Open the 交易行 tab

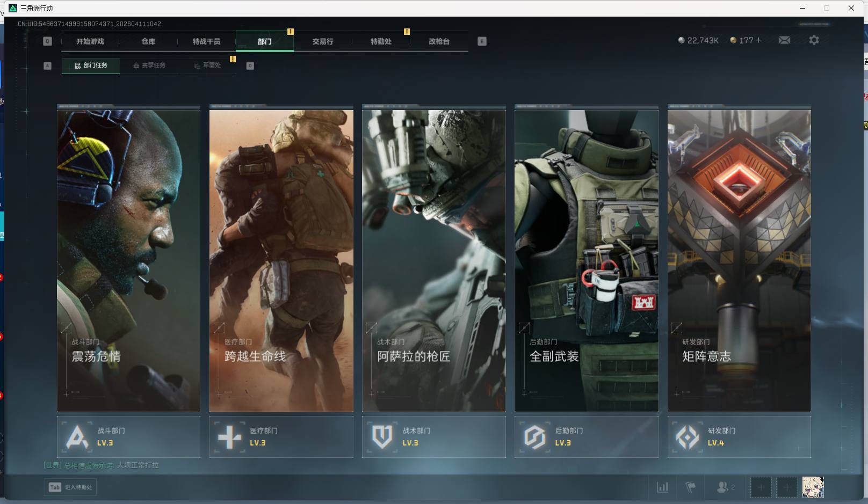[x=323, y=41]
